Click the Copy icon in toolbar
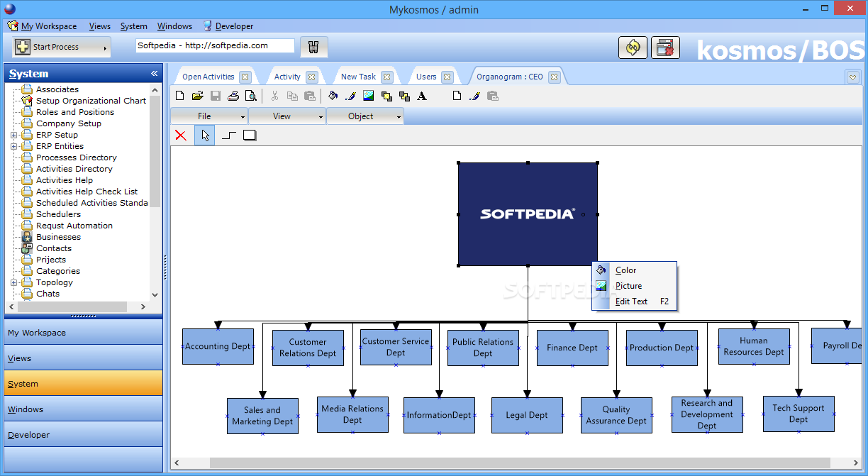The image size is (868, 476). [292, 96]
